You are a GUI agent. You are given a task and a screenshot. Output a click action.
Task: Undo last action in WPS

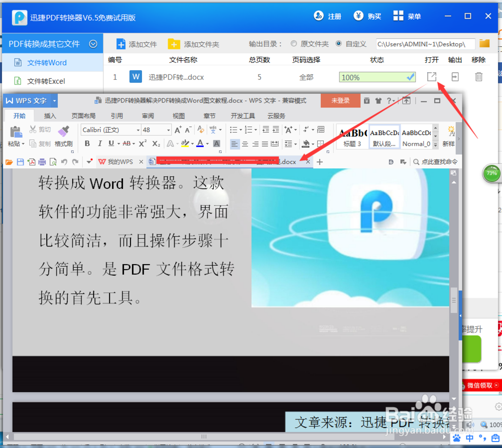point(64,162)
